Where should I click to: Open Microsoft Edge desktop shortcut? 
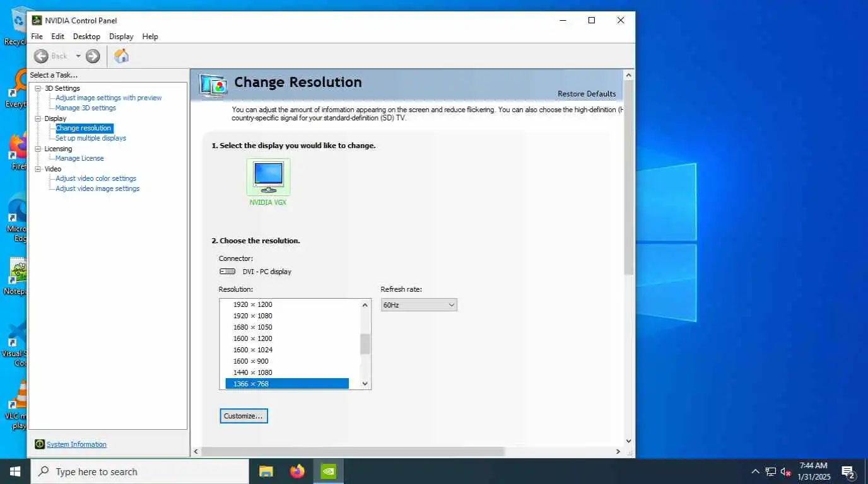16,217
